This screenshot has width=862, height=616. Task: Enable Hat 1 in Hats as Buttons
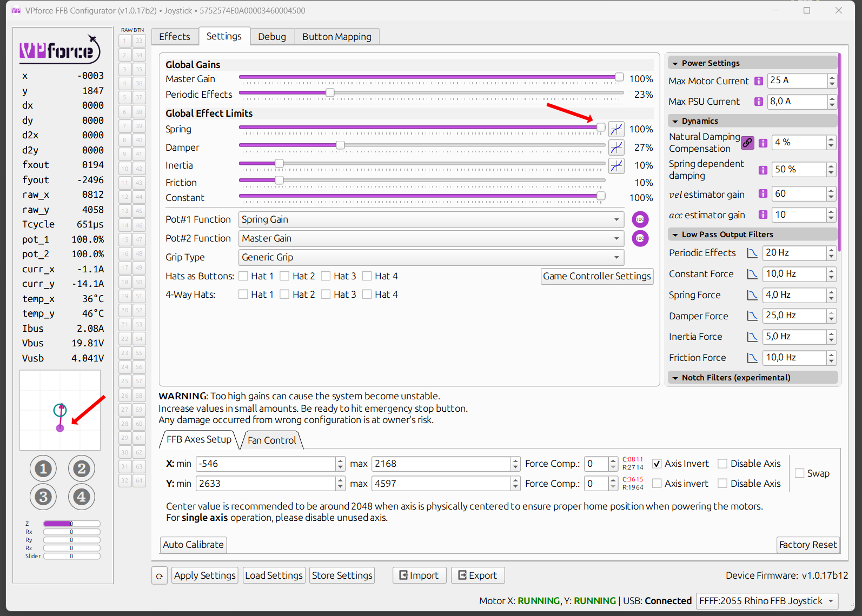tap(243, 276)
